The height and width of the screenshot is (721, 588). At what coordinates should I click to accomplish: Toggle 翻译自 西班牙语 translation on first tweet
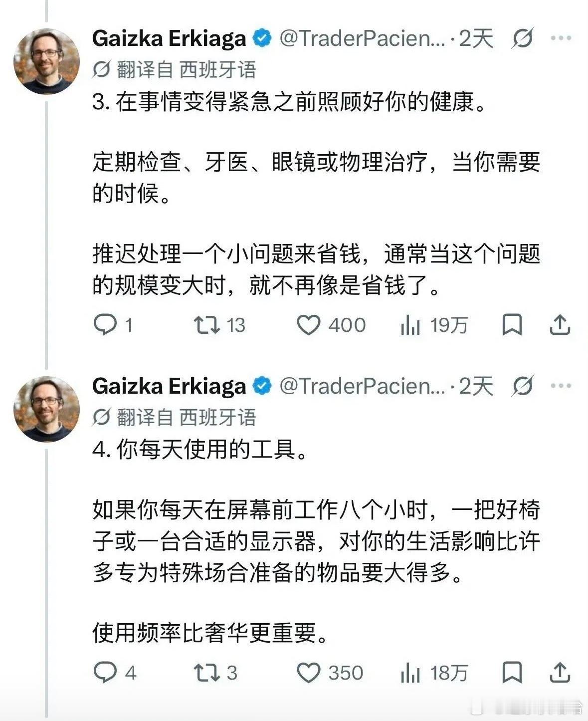click(174, 69)
